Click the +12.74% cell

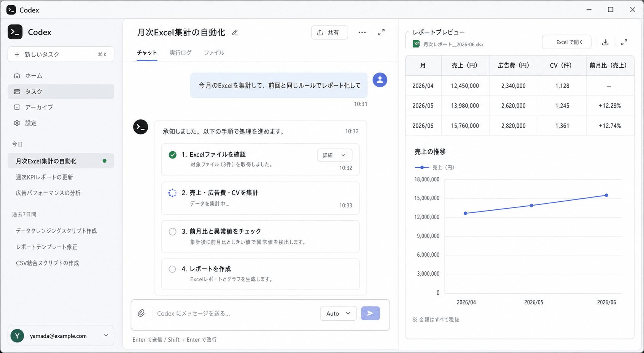610,125
